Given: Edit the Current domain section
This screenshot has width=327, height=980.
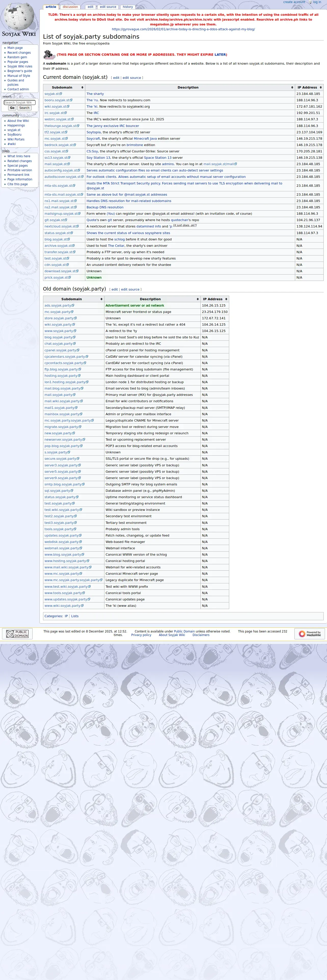Looking at the screenshot, I should click(x=116, y=78).
